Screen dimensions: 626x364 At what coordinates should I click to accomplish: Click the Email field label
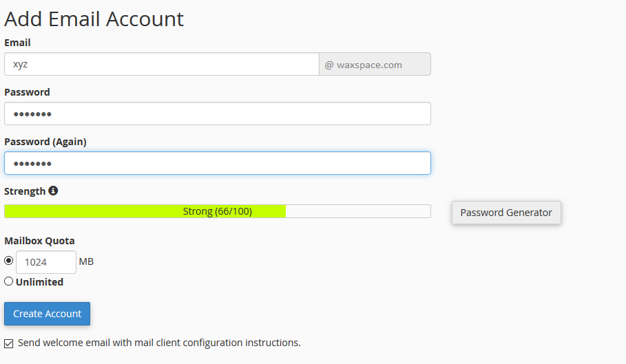tap(17, 43)
